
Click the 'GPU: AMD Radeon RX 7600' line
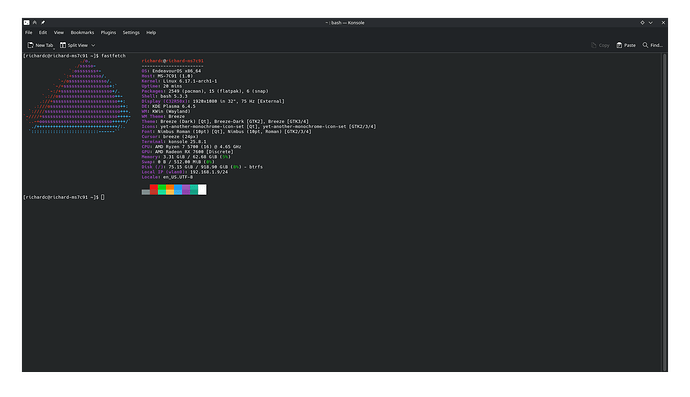tap(187, 152)
